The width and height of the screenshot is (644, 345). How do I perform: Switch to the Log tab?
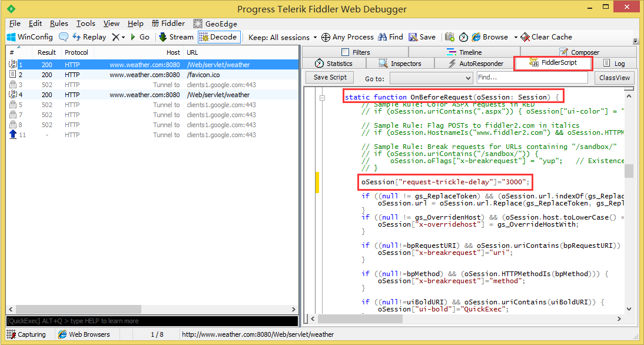click(x=614, y=64)
